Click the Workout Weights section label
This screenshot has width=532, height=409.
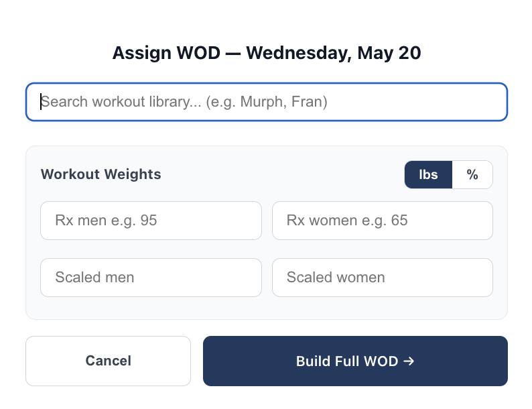click(x=101, y=174)
